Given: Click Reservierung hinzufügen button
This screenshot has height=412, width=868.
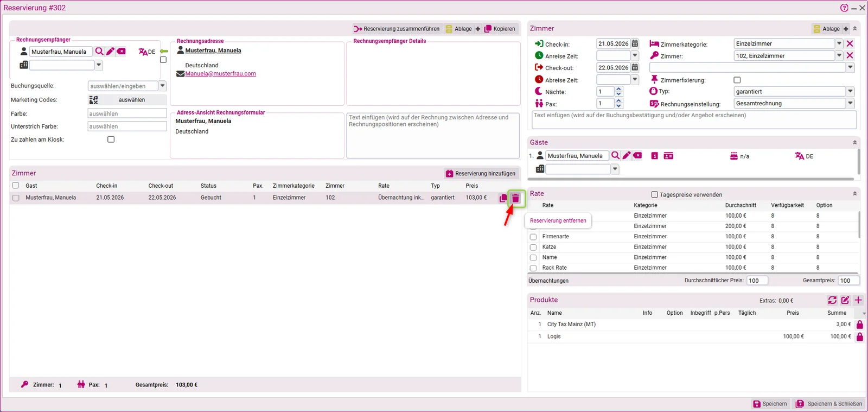Looking at the screenshot, I should [x=481, y=174].
